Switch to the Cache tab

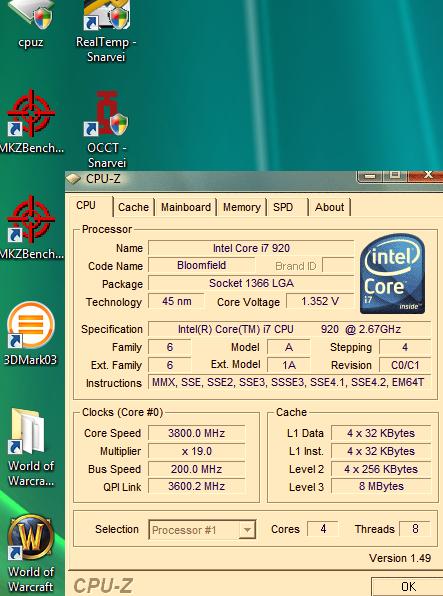133,207
